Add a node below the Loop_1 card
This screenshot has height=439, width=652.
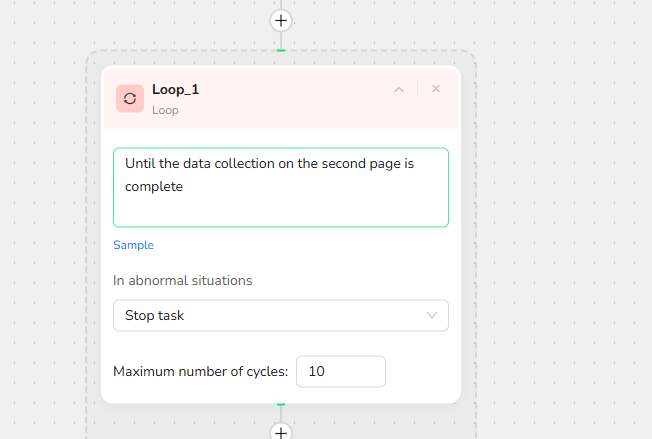(281, 433)
